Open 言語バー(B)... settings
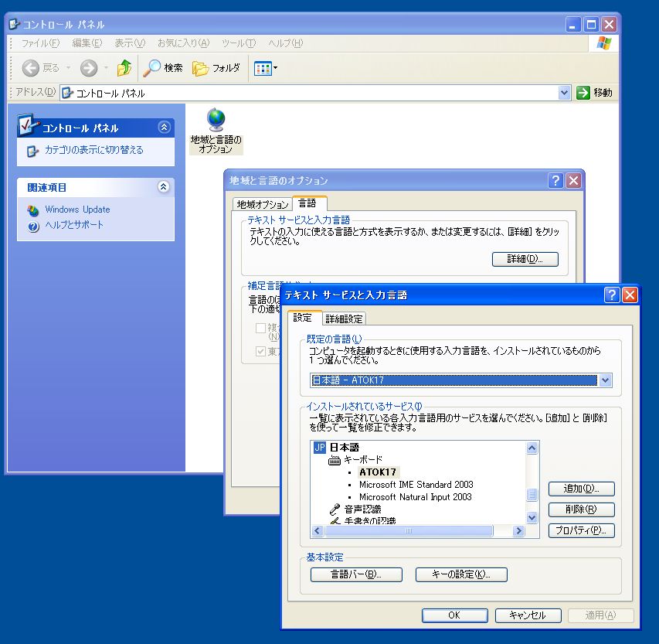This screenshot has height=644, width=659. (356, 574)
